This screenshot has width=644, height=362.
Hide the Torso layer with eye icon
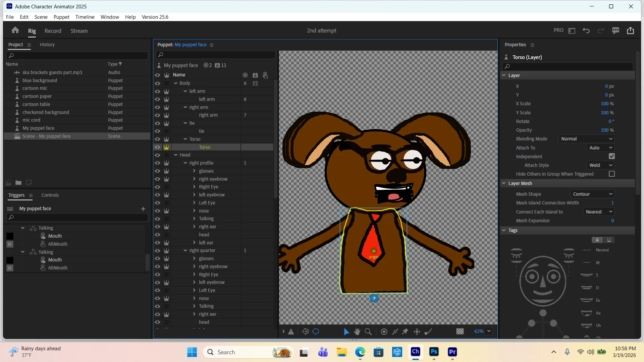tap(157, 147)
